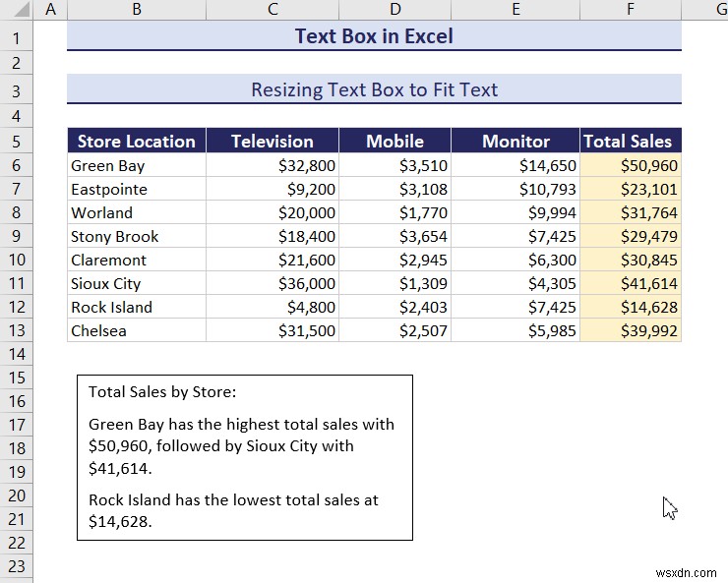This screenshot has height=583, width=728.
Task: Click Total Sales value $23,101
Action: pos(631,189)
